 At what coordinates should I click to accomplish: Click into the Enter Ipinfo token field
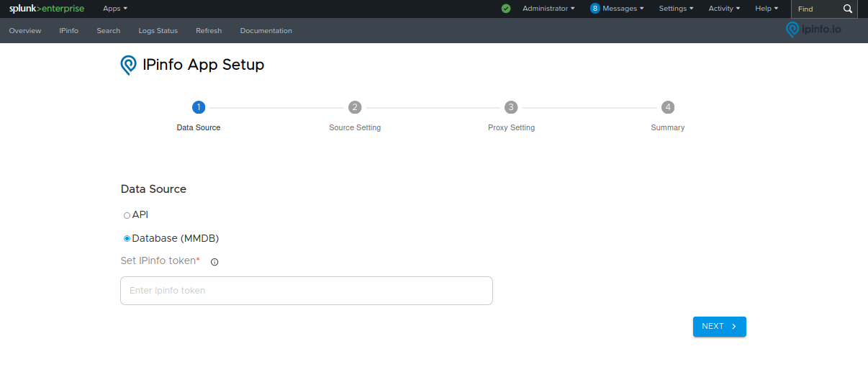pyautogui.click(x=307, y=291)
